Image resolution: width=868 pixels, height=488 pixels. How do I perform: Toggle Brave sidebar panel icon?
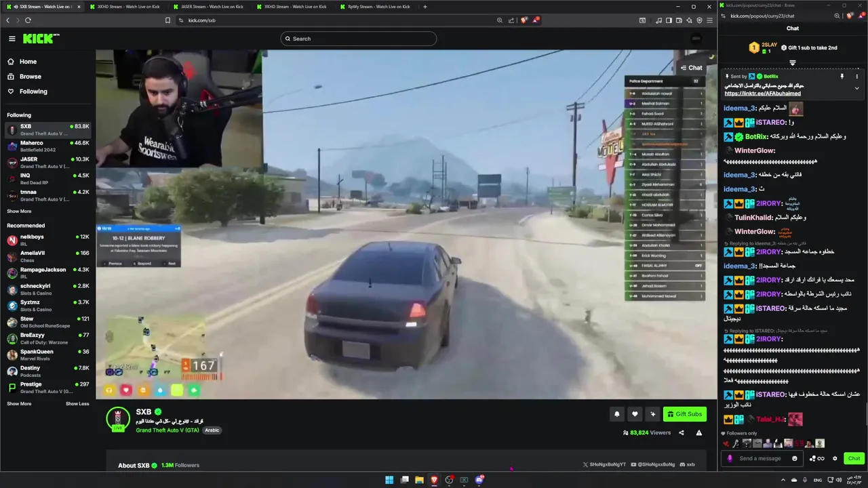pyautogui.click(x=669, y=20)
